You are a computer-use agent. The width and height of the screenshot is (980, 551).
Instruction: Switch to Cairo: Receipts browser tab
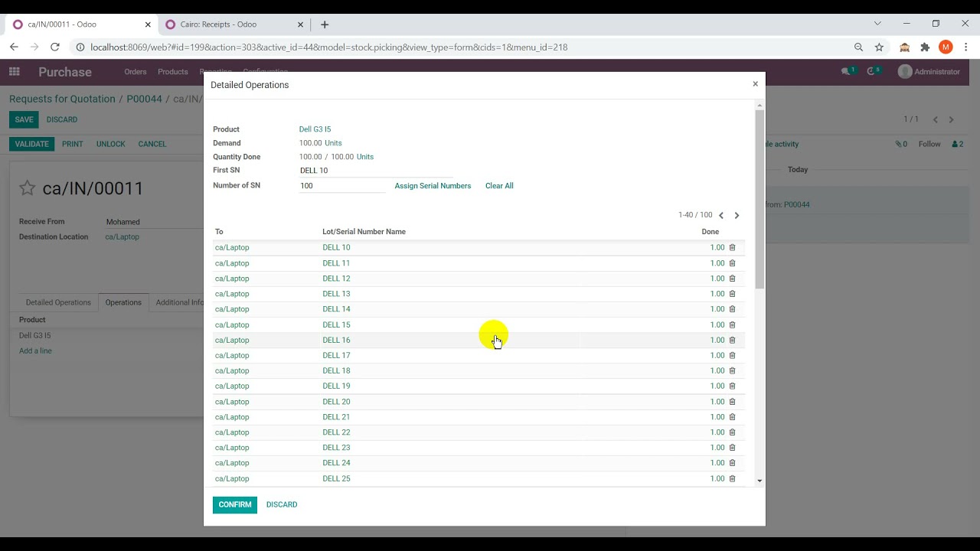[233, 24]
